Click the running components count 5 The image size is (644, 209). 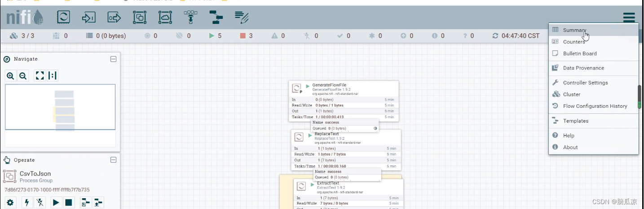(x=215, y=36)
